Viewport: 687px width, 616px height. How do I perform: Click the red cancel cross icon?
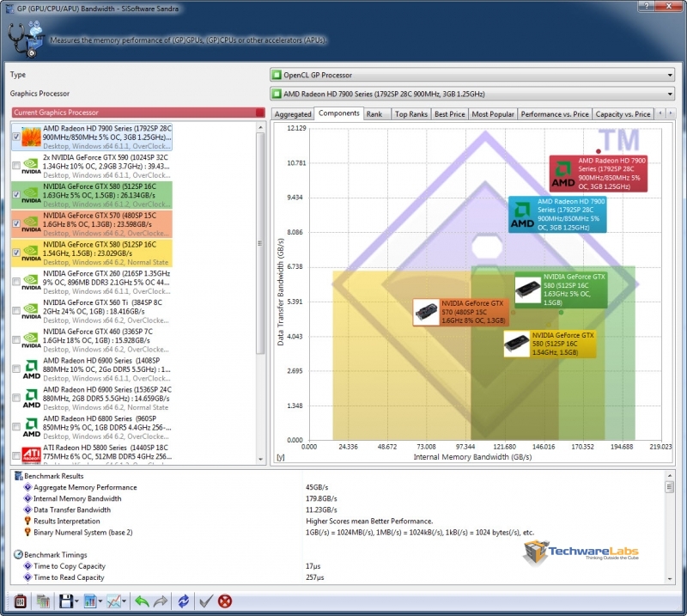pyautogui.click(x=225, y=601)
